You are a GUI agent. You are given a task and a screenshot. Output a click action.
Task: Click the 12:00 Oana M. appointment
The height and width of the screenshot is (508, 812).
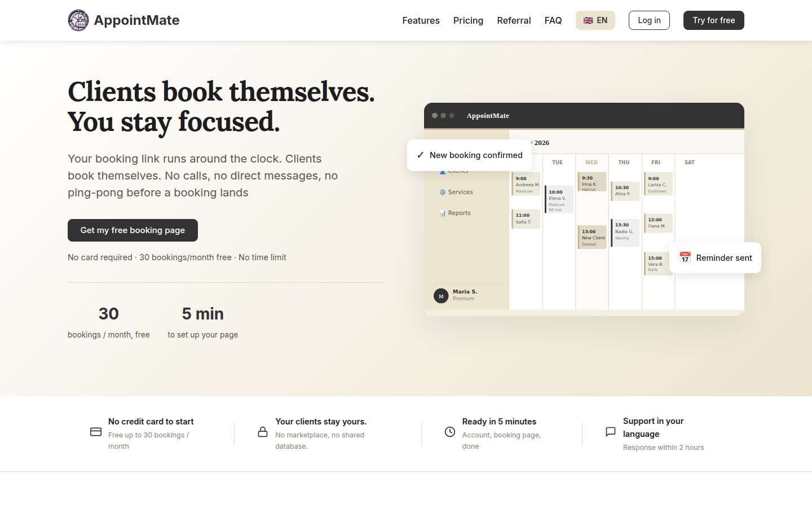[659, 223]
